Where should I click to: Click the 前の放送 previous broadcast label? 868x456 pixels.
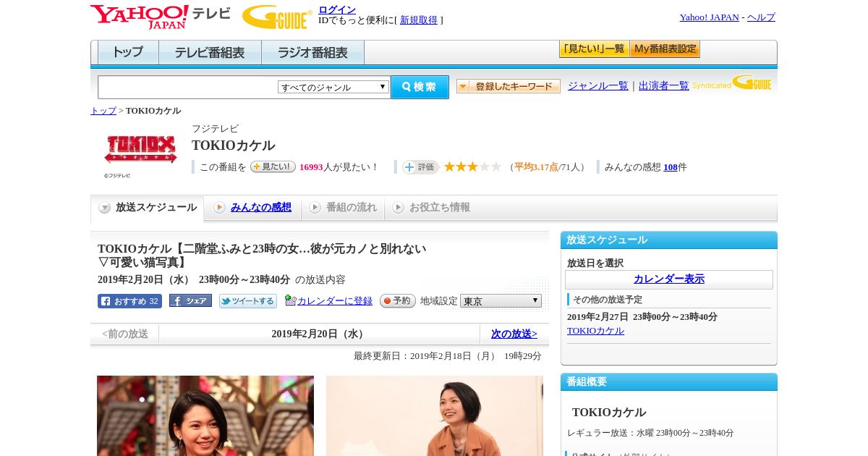coord(125,334)
